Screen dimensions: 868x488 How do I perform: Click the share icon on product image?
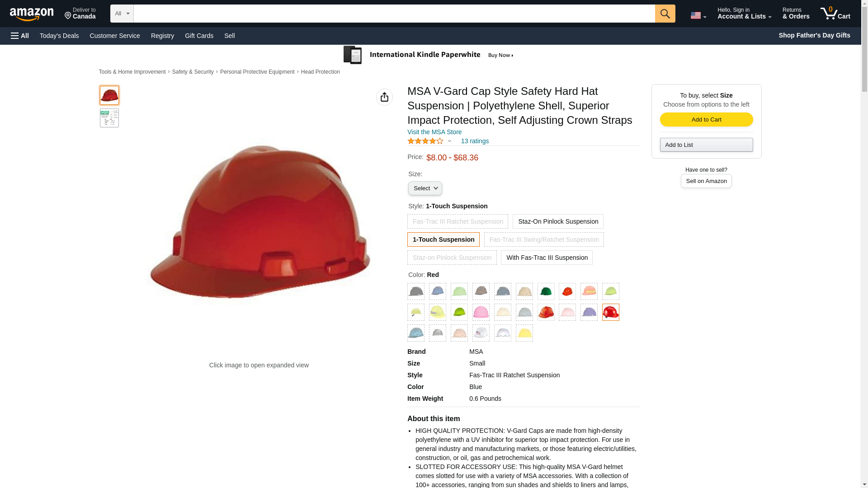tap(384, 97)
